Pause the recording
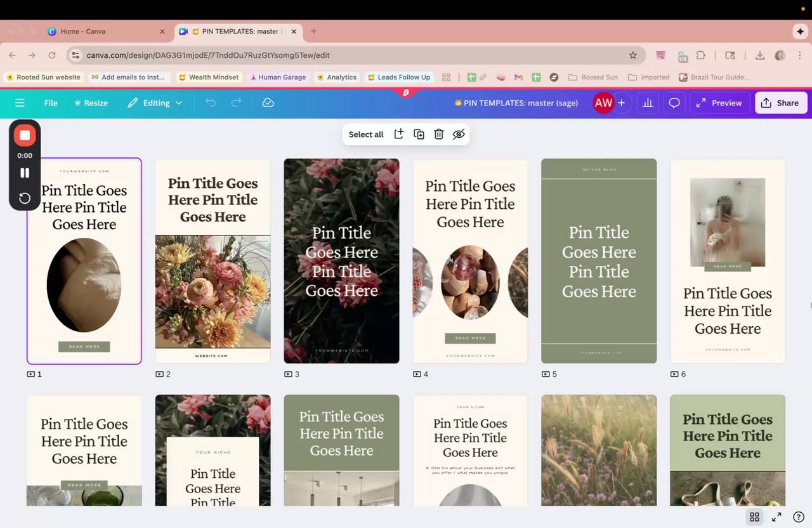The image size is (812, 528). pyautogui.click(x=25, y=173)
